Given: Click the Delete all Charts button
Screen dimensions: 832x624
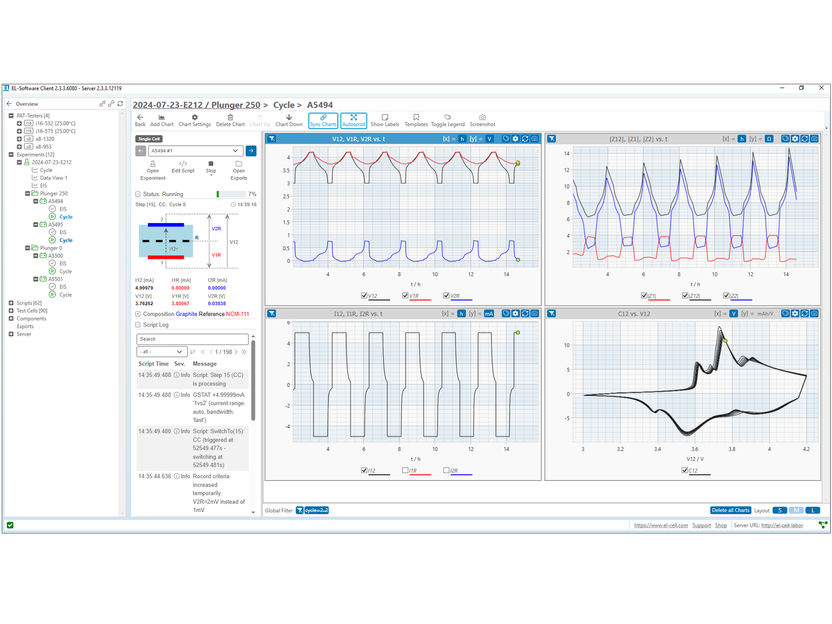Looking at the screenshot, I should (730, 510).
